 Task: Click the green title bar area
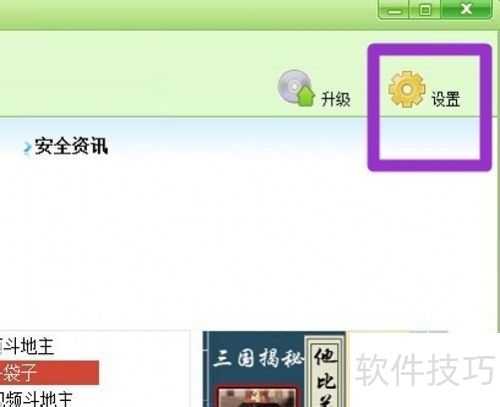coord(187,13)
